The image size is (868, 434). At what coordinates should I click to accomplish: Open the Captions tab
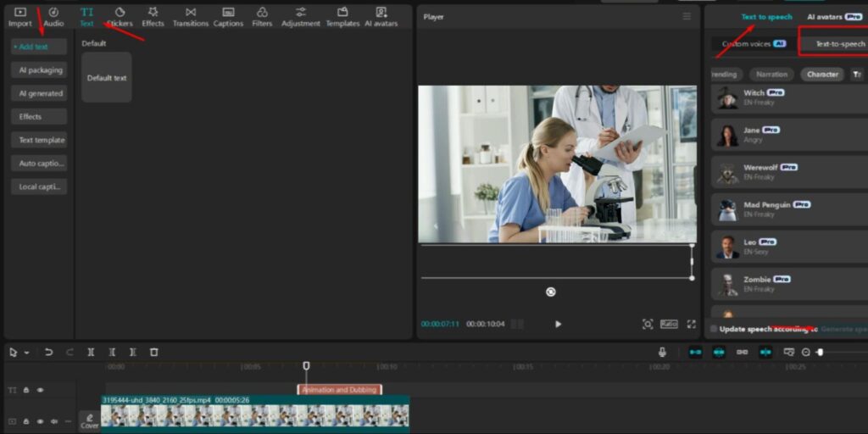(x=228, y=17)
